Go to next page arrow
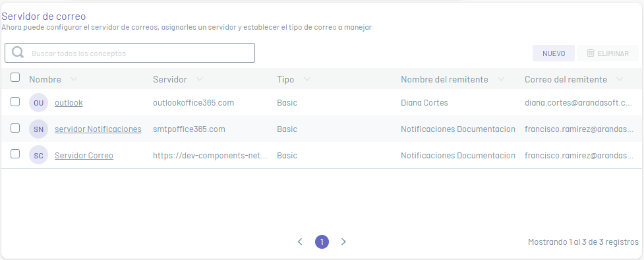Image resolution: width=644 pixels, height=260 pixels. click(344, 242)
